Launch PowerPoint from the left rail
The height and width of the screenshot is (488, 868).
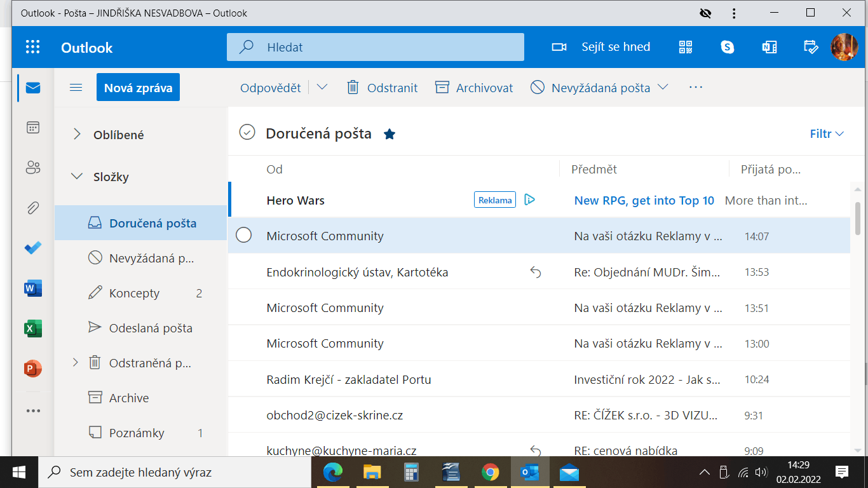tap(33, 369)
